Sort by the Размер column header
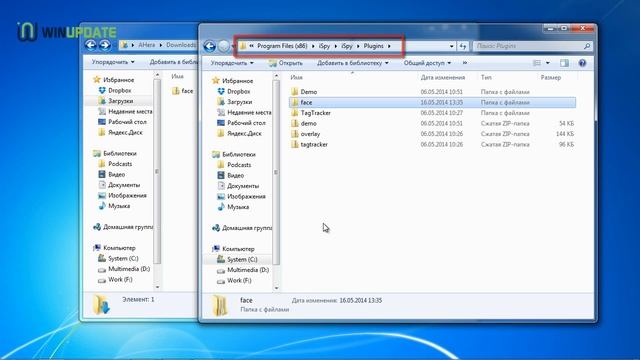This screenshot has width=640, height=360. pos(551,77)
